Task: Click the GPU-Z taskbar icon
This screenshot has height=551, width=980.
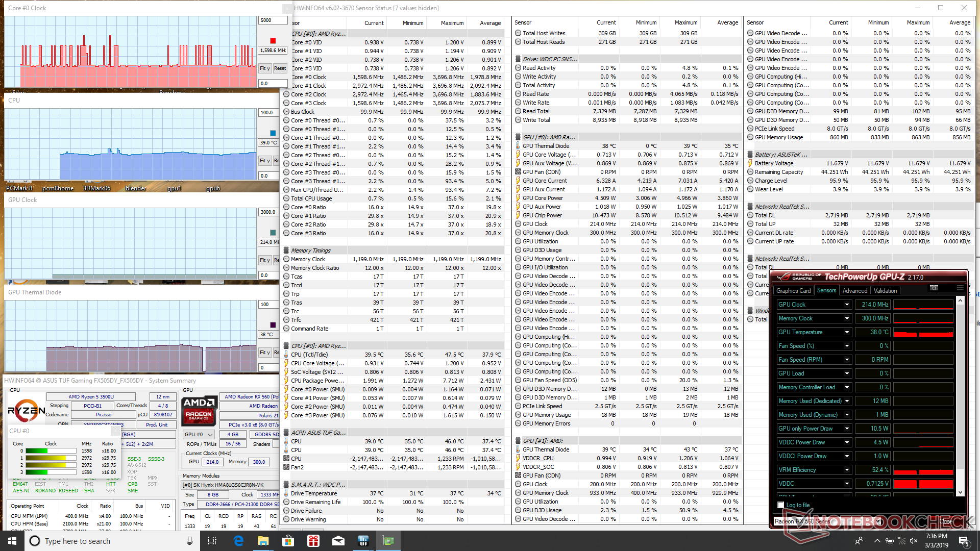Action: 388,541
